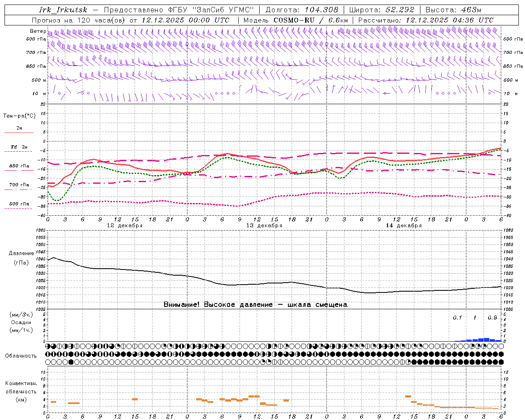Click the Широта: 52.292 value
The width and height of the screenshot is (525, 420).
pos(382,10)
